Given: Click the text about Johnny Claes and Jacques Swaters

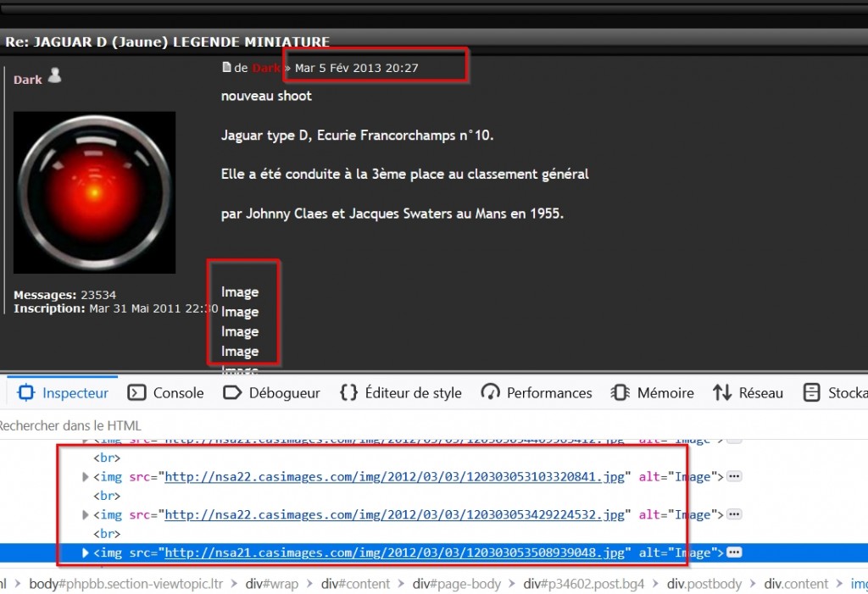Looking at the screenshot, I should click(x=392, y=214).
